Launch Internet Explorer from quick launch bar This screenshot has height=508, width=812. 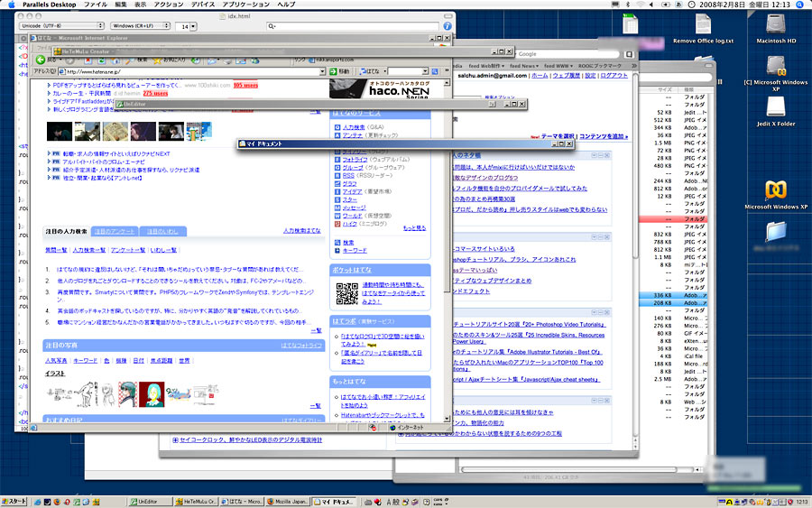pos(37,502)
